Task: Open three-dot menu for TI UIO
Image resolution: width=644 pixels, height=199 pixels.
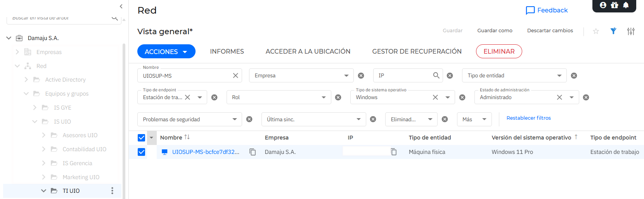Action: coord(112,191)
